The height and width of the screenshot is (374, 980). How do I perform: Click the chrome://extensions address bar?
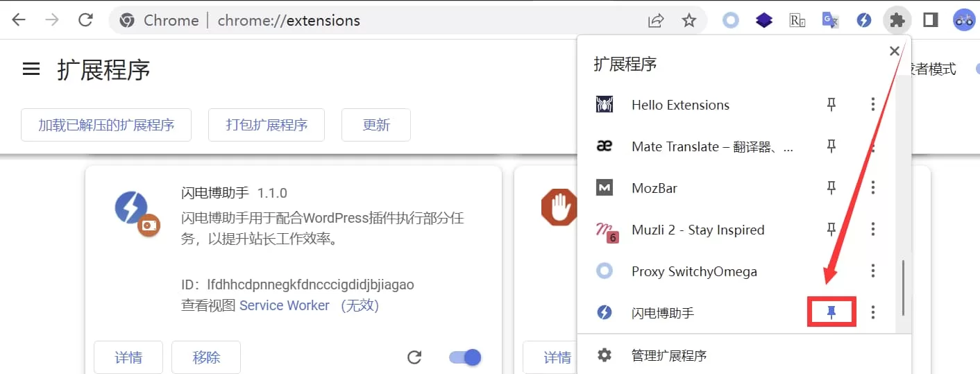[408, 21]
